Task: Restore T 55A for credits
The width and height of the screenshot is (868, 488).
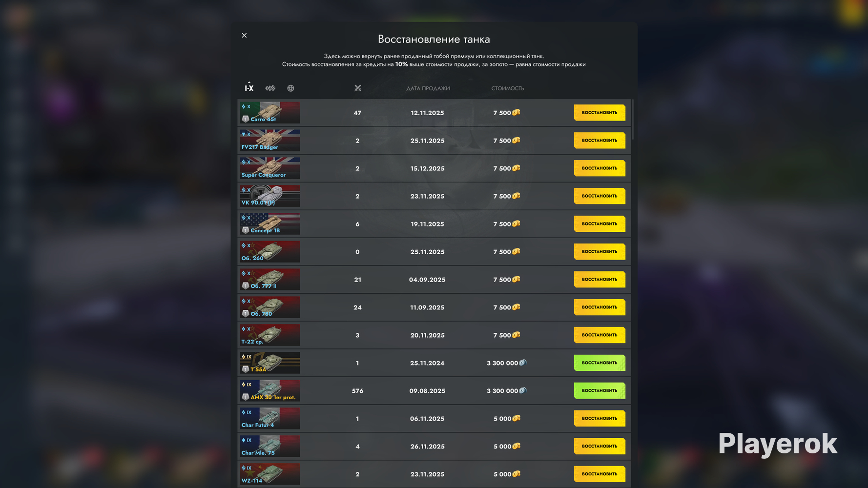Action: coord(599,363)
